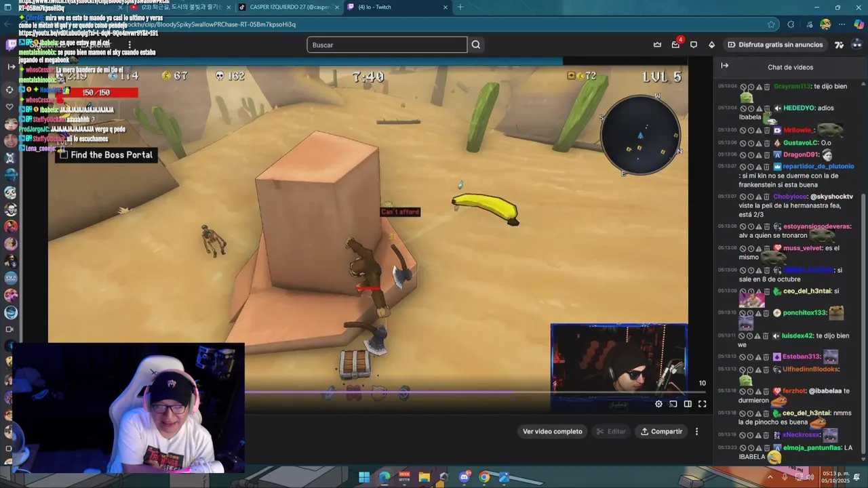Show hidden tray icons chevron

[770, 477]
